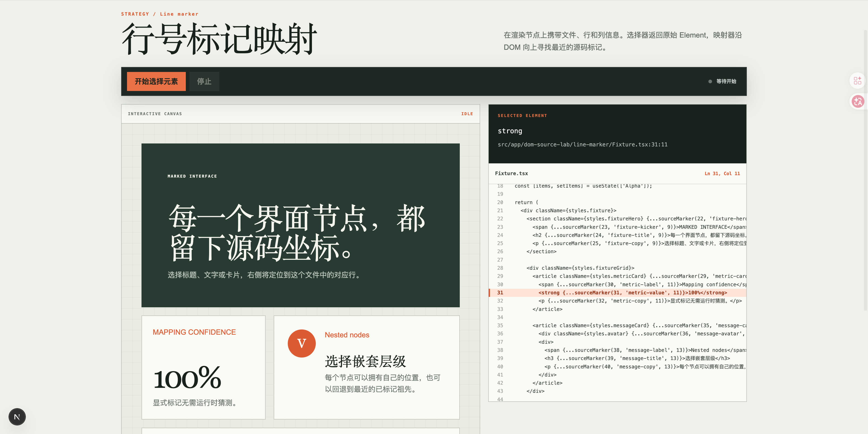Select the 选择嵌套层级 card title
This screenshot has width=868, height=434.
tap(365, 362)
